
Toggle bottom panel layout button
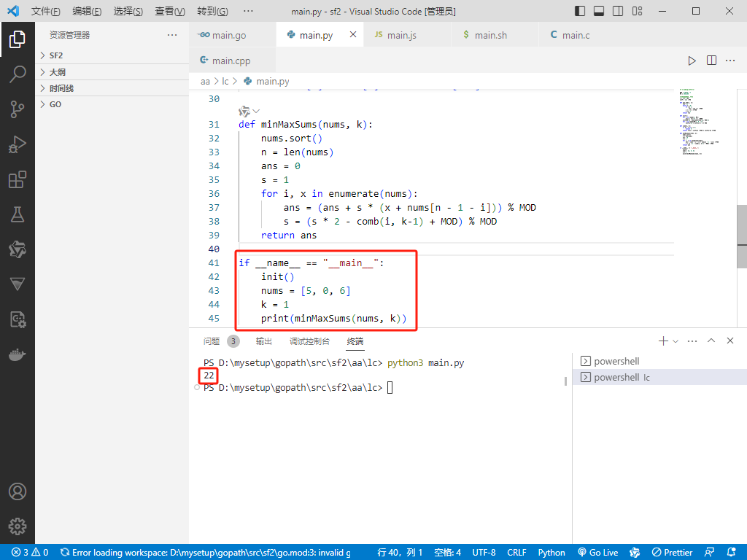click(599, 11)
